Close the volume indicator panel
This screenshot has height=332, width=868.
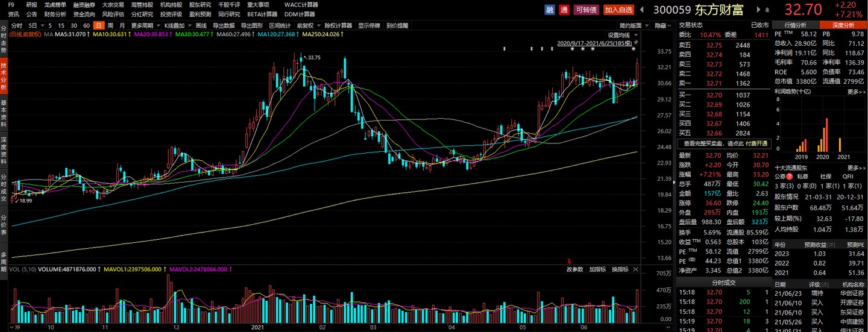pos(635,269)
